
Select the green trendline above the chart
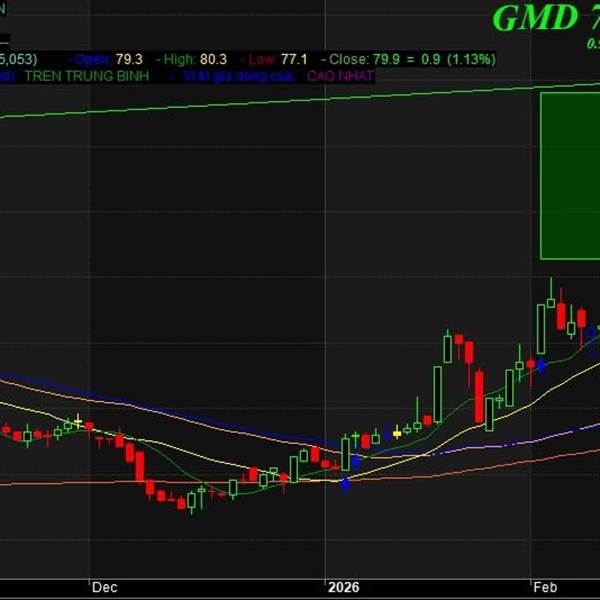[300, 100]
